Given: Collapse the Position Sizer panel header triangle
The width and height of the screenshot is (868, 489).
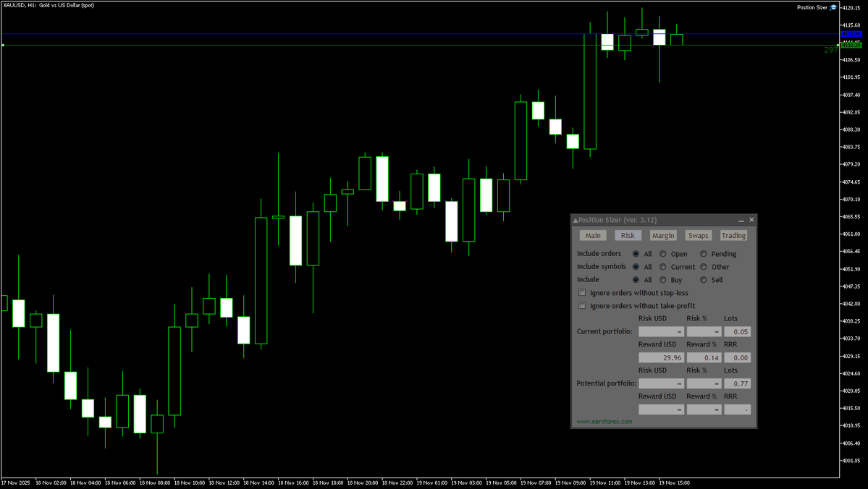Looking at the screenshot, I should pyautogui.click(x=575, y=220).
